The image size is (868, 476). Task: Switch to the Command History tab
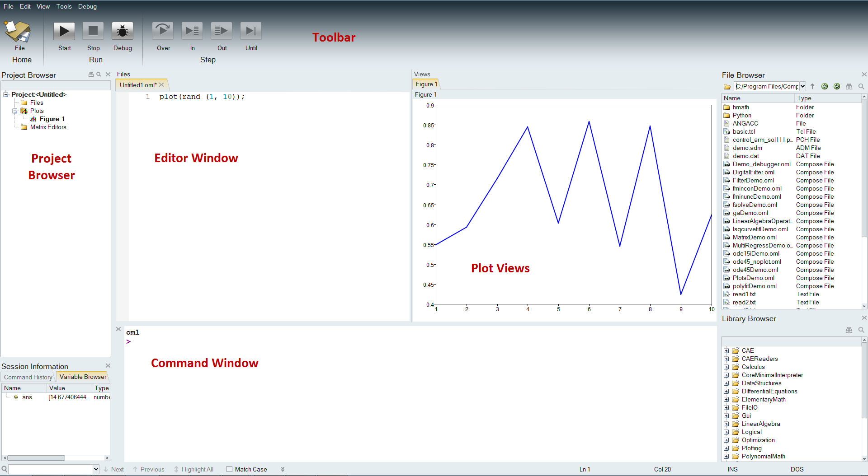click(28, 377)
